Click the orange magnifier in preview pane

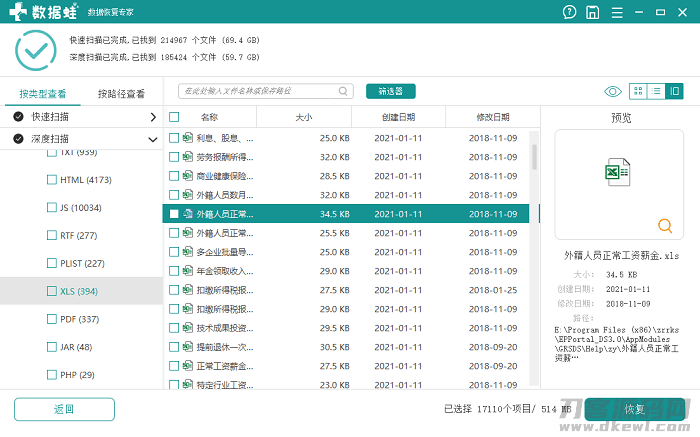coord(665,225)
